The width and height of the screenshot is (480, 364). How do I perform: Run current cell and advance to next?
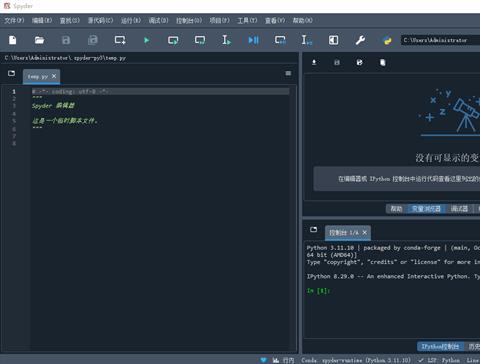(200, 40)
